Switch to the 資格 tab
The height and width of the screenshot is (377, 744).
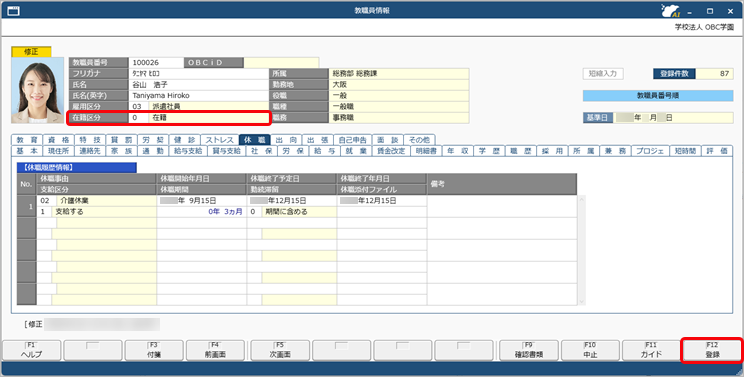[x=58, y=140]
